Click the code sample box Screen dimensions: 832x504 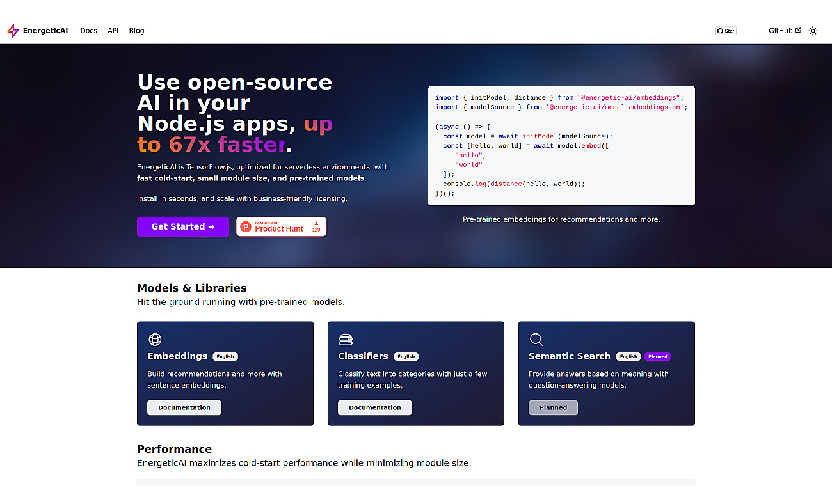pyautogui.click(x=561, y=146)
